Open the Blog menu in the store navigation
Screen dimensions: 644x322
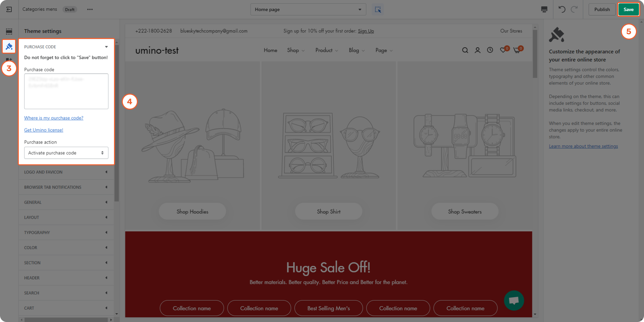click(356, 50)
